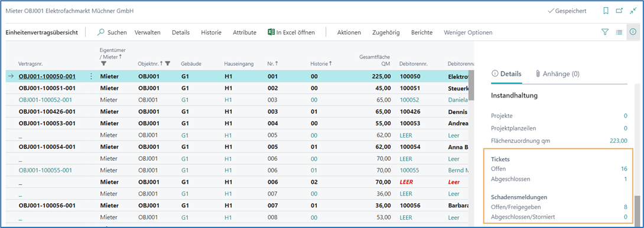Screen dimensions: 644x228
Task: Open contract link OBJ001-100052-001
Action: pyautogui.click(x=45, y=100)
